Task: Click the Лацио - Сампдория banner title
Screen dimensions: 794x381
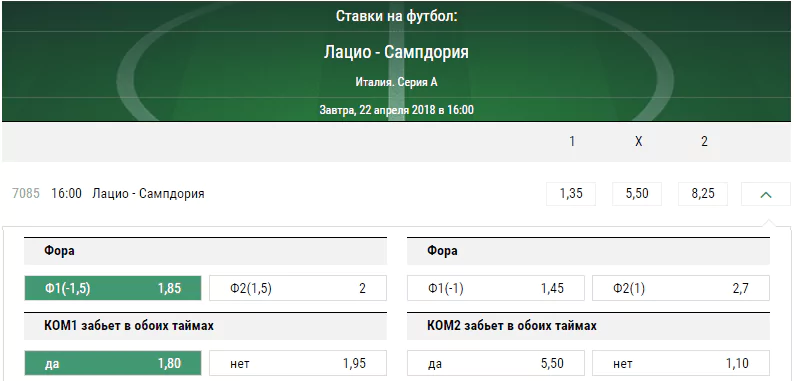Action: click(396, 52)
